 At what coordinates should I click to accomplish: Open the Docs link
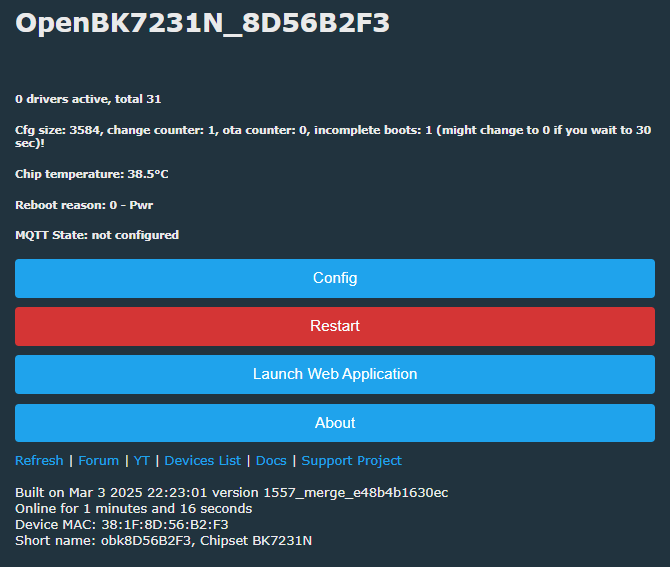[271, 461]
